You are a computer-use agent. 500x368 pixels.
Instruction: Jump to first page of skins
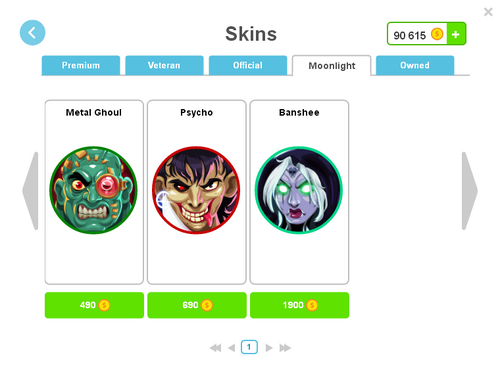216,348
